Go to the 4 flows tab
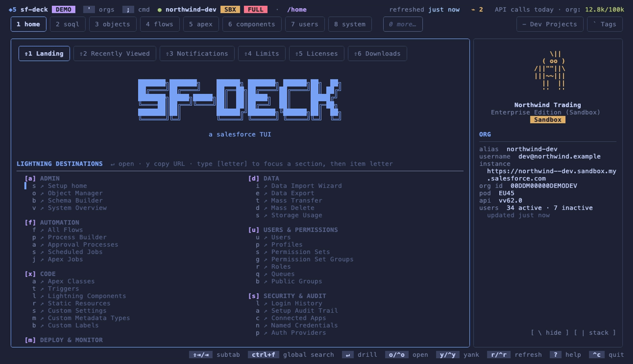The image size is (633, 364). (160, 24)
